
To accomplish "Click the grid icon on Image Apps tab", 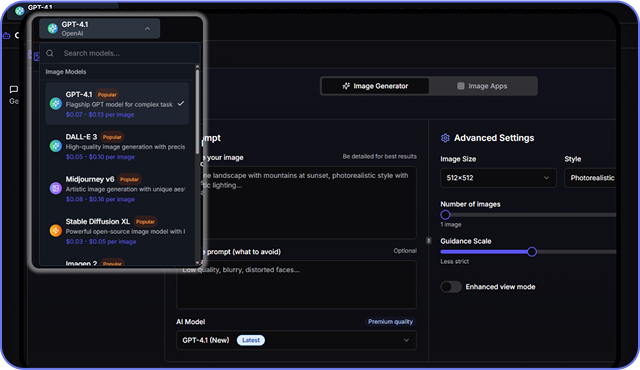I will pos(461,86).
